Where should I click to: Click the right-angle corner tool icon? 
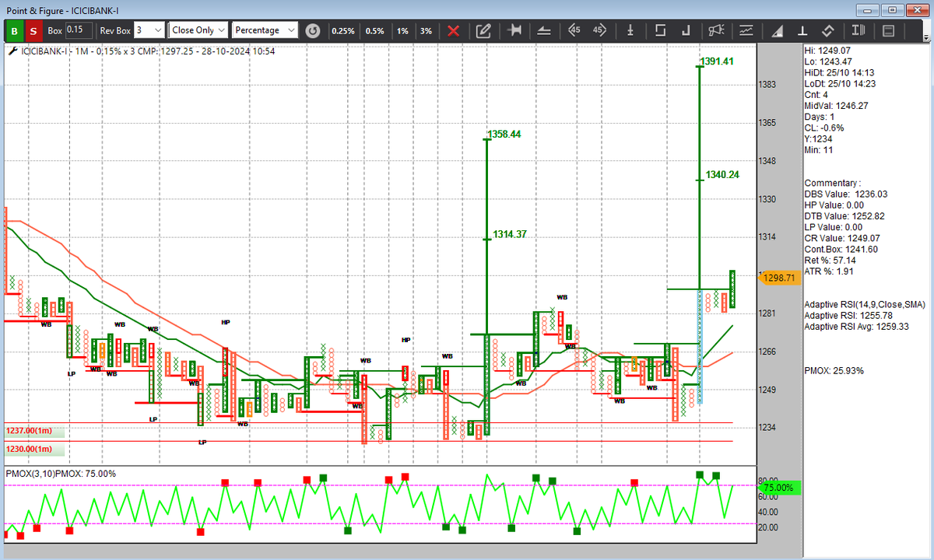coord(686,31)
